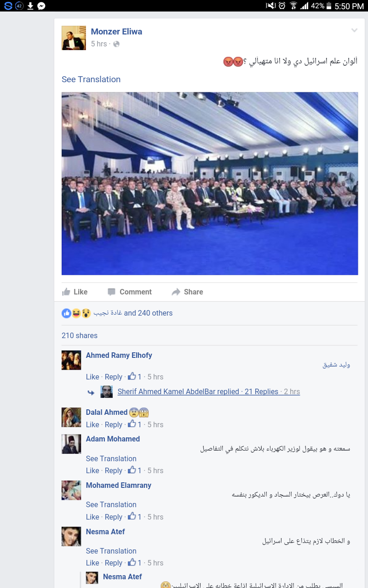Tap the like count thumb on Dalal Ahmed's comment
The image size is (368, 588).
tap(132, 424)
